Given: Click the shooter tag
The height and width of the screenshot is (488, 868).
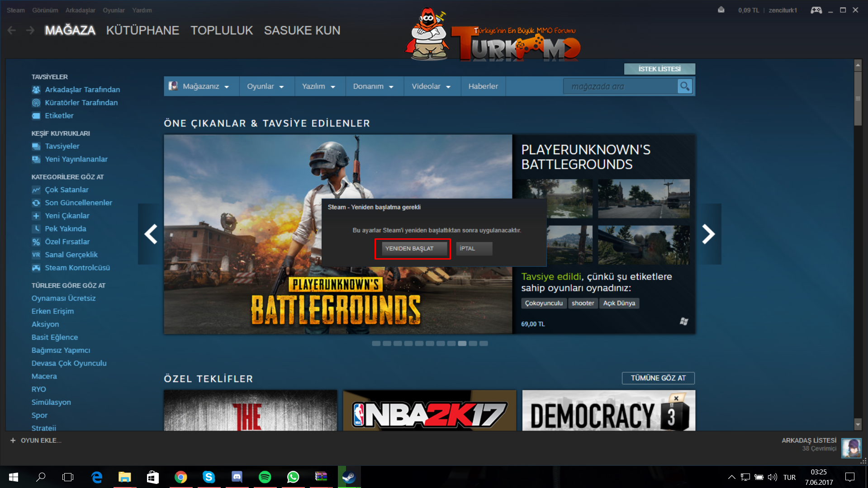Looking at the screenshot, I should [583, 303].
